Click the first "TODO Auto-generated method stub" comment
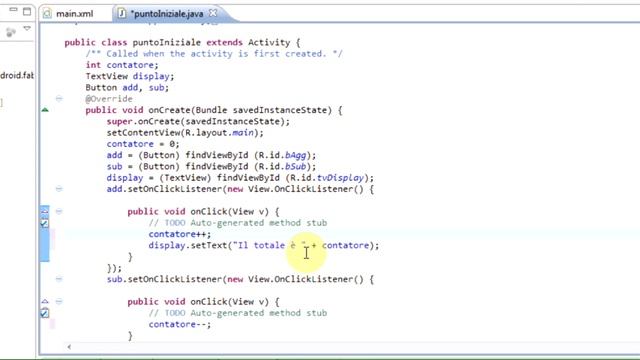Screen dimensions: 640x360 pos(238,223)
